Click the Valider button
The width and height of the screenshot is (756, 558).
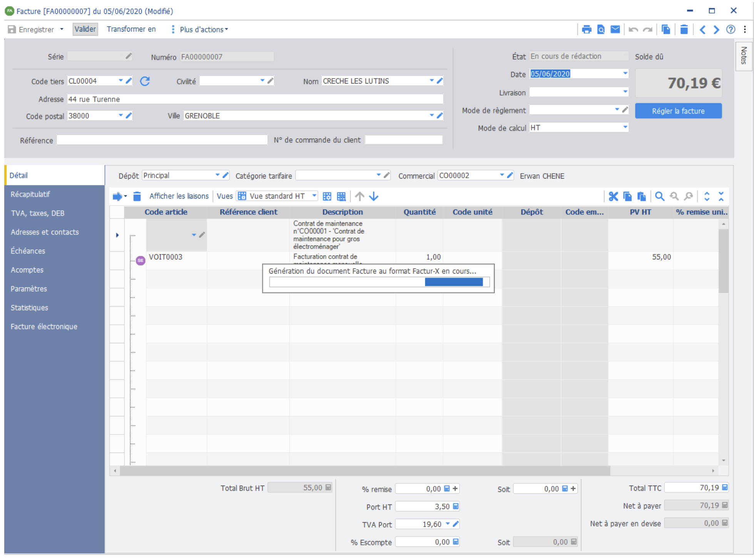[85, 29]
